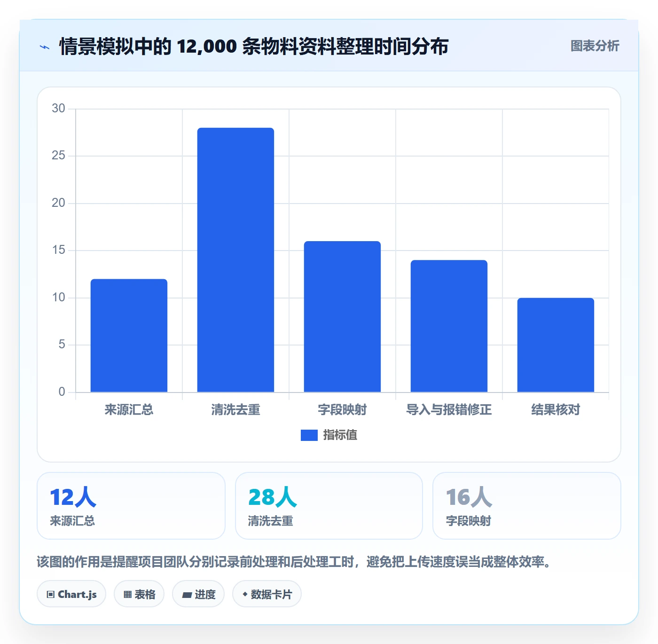Click the 进度 tag chip

coord(198,594)
